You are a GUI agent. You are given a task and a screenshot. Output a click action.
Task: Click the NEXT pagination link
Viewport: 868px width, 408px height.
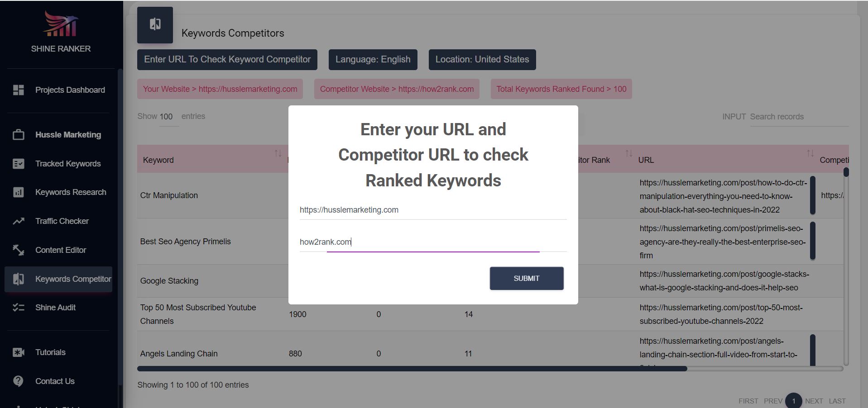(814, 401)
